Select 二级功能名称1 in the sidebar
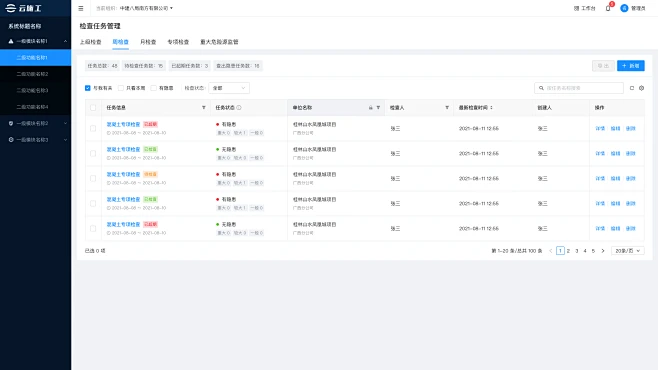This screenshot has width=658, height=370. [x=36, y=57]
